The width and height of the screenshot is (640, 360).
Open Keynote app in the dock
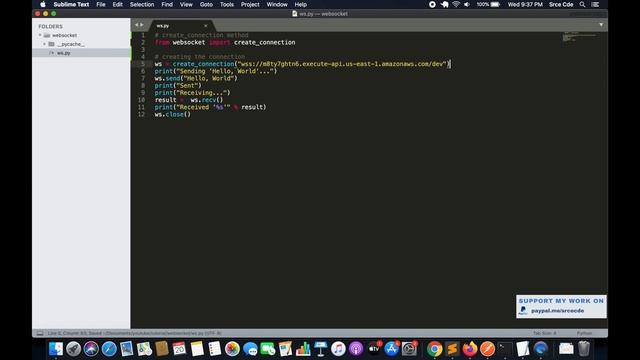coord(321,349)
